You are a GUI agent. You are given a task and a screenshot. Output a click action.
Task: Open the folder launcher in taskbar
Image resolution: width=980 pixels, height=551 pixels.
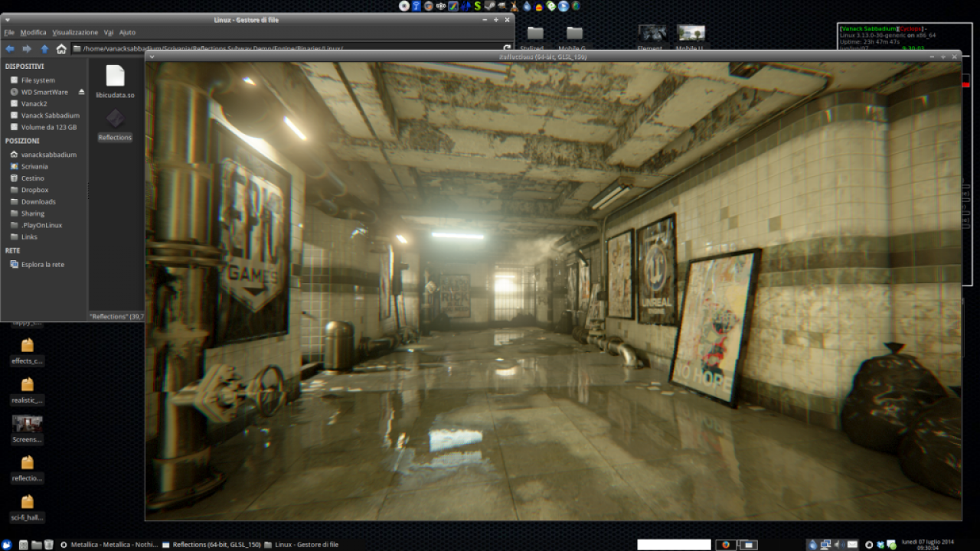pos(36,545)
